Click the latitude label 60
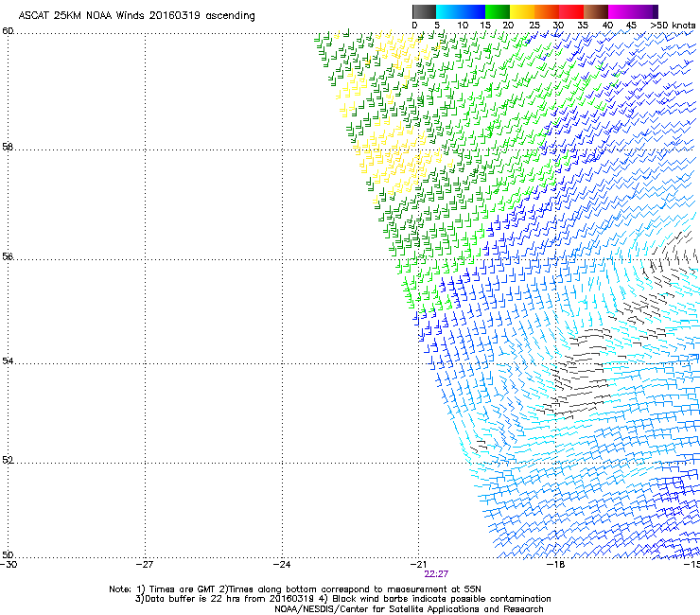 coord(8,31)
